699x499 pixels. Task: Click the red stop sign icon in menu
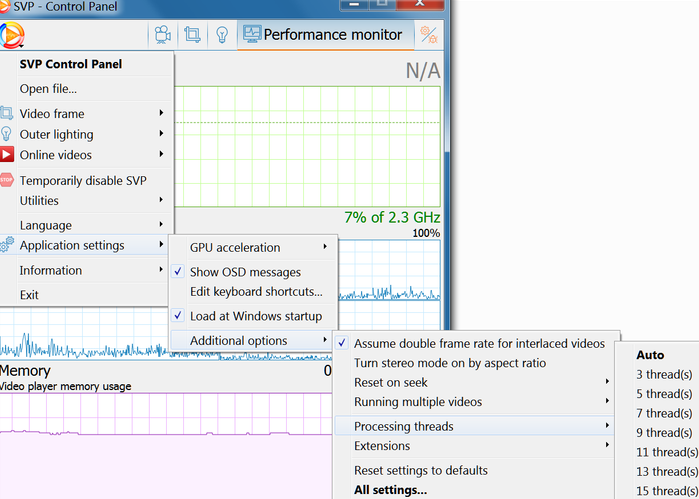[x=8, y=181]
